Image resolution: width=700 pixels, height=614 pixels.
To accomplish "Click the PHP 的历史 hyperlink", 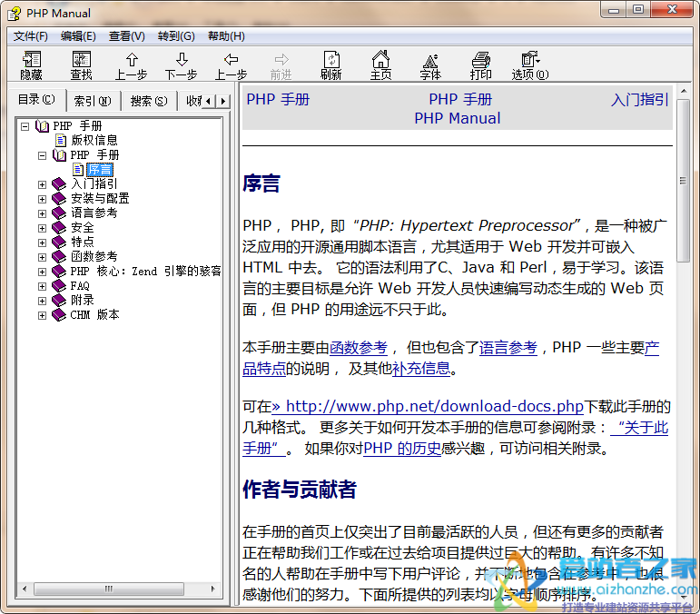I will (402, 448).
